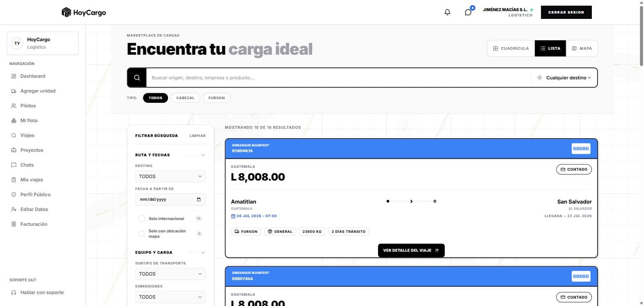Open the Dimensiones dropdown

coord(170,297)
